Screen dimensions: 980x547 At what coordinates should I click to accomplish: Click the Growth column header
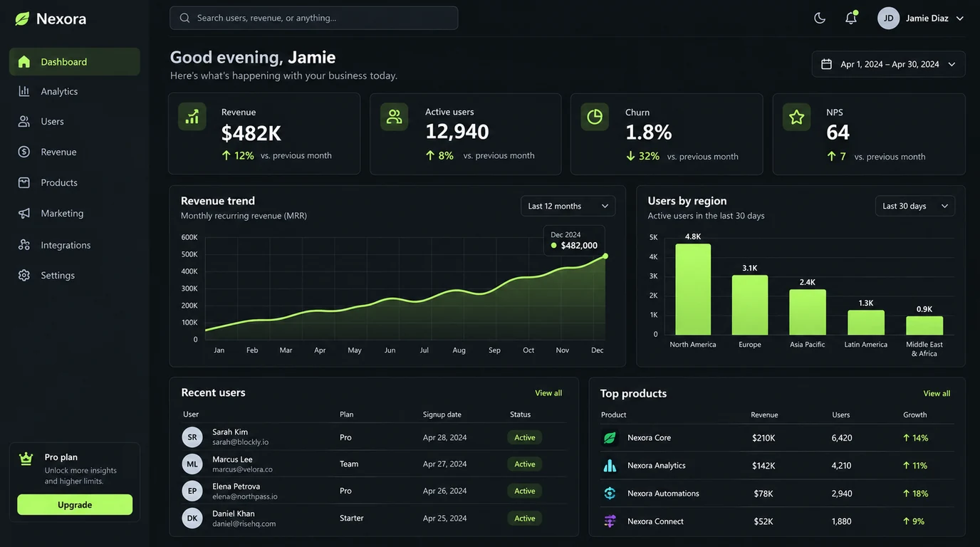[915, 415]
